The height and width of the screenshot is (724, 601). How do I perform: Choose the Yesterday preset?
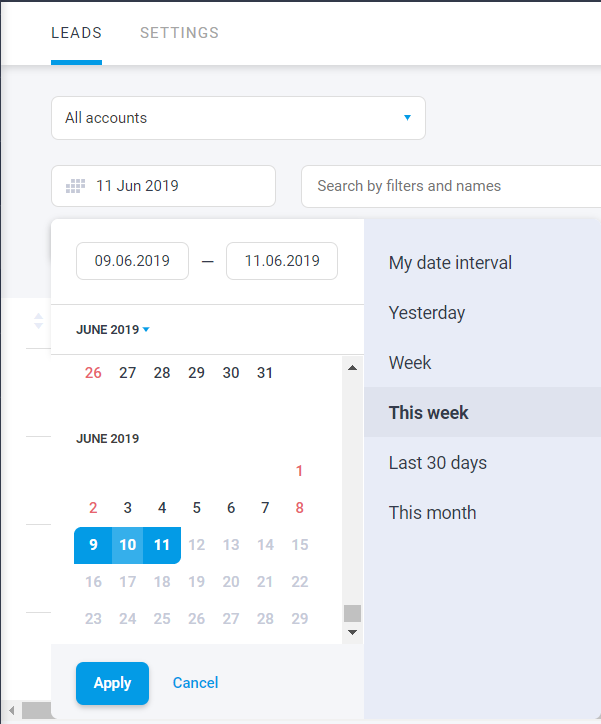(x=427, y=313)
